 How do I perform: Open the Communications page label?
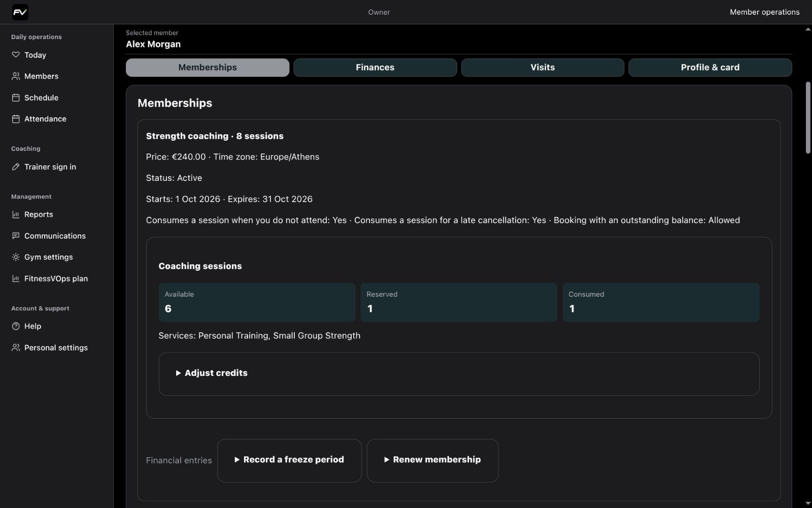pos(55,236)
